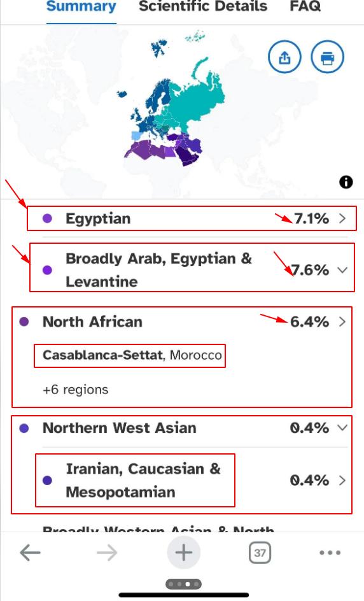Switch to the FAQ tab

pyautogui.click(x=305, y=6)
